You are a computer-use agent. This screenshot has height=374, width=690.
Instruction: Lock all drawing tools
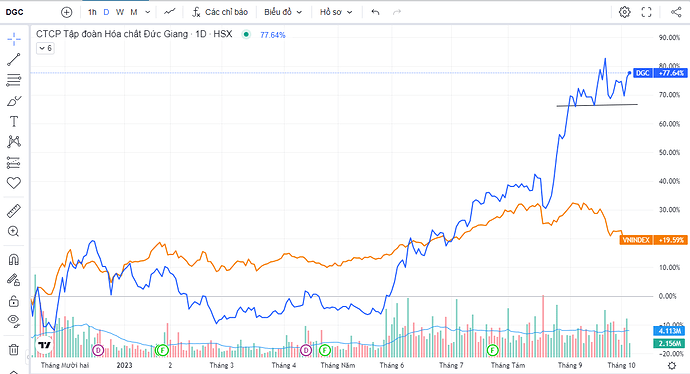14,301
